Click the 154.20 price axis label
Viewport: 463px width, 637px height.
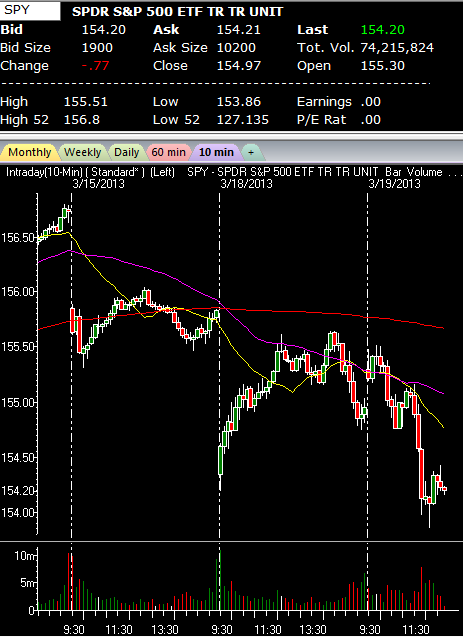18,491
